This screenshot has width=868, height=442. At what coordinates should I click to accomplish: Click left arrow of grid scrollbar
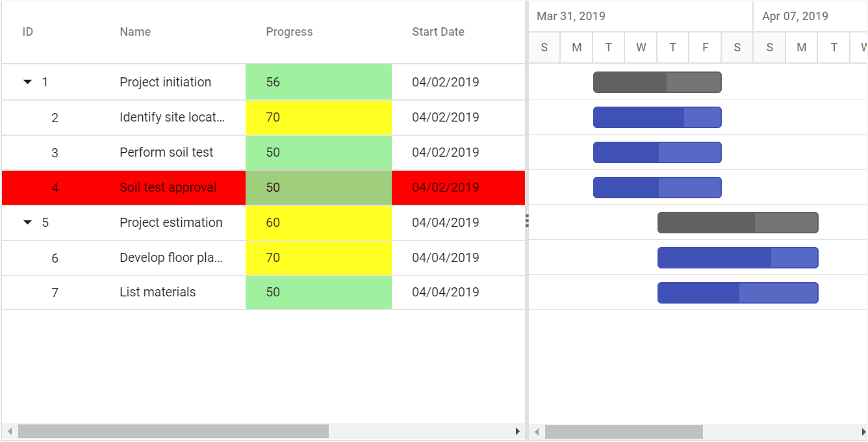coord(9,432)
